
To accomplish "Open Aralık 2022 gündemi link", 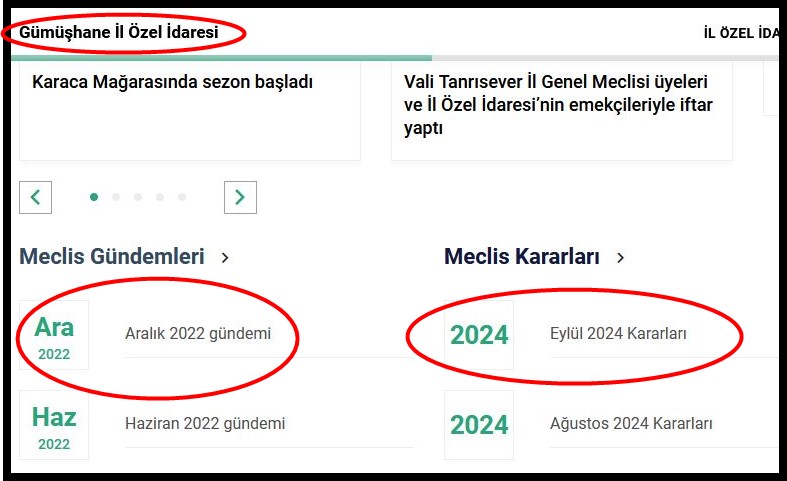I will (x=198, y=334).
